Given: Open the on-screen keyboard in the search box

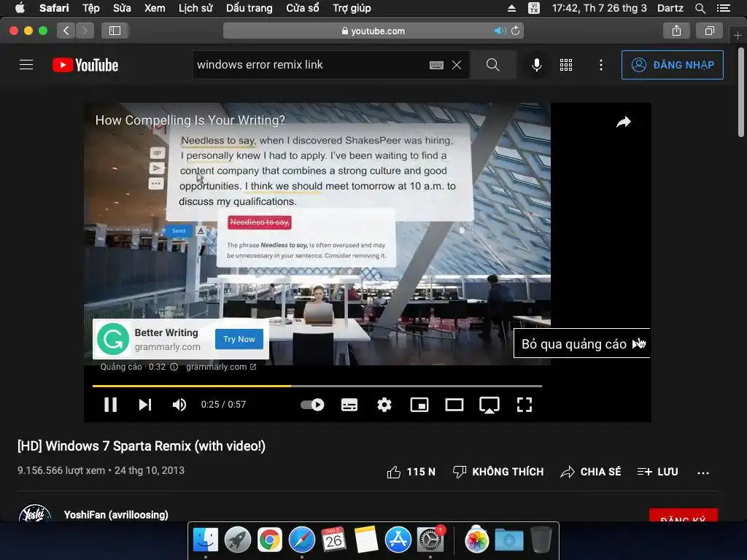Looking at the screenshot, I should pos(436,65).
